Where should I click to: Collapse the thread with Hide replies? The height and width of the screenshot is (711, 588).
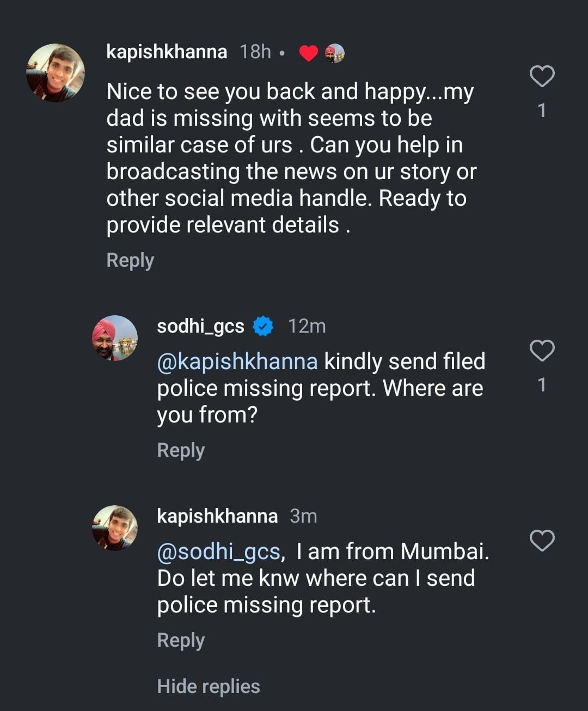[208, 687]
